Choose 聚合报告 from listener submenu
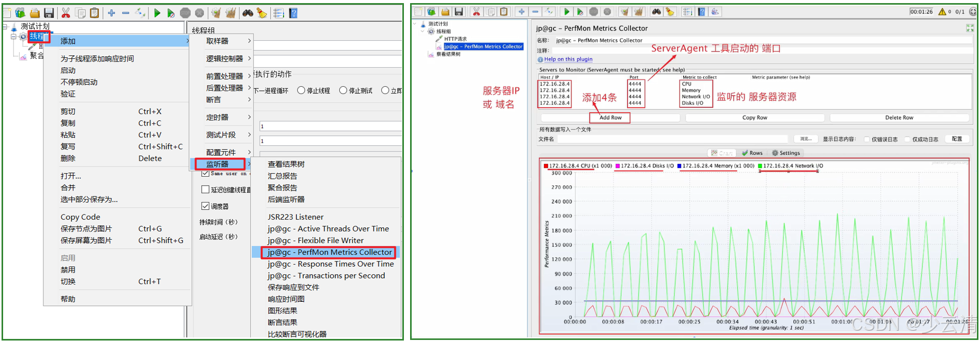980x341 pixels. click(x=282, y=188)
